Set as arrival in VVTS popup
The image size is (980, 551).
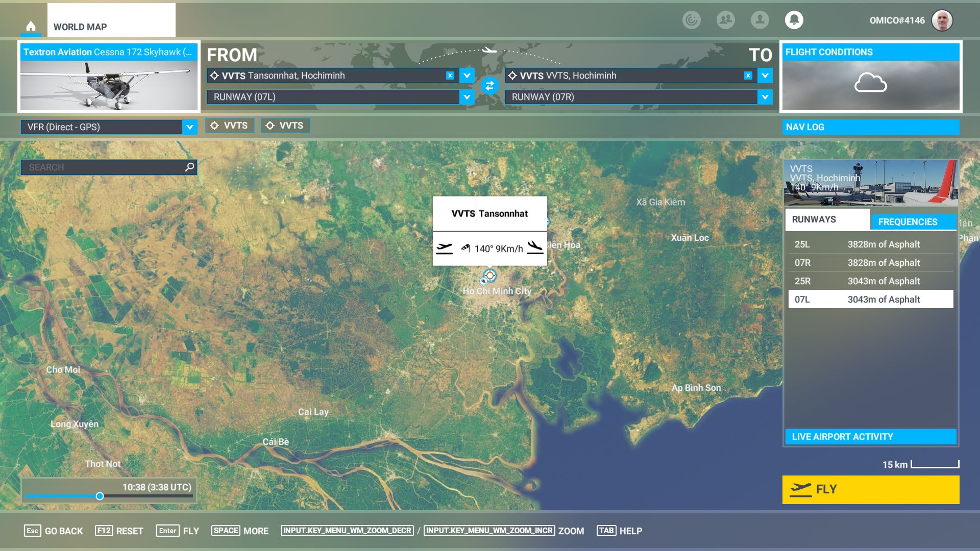tap(535, 248)
